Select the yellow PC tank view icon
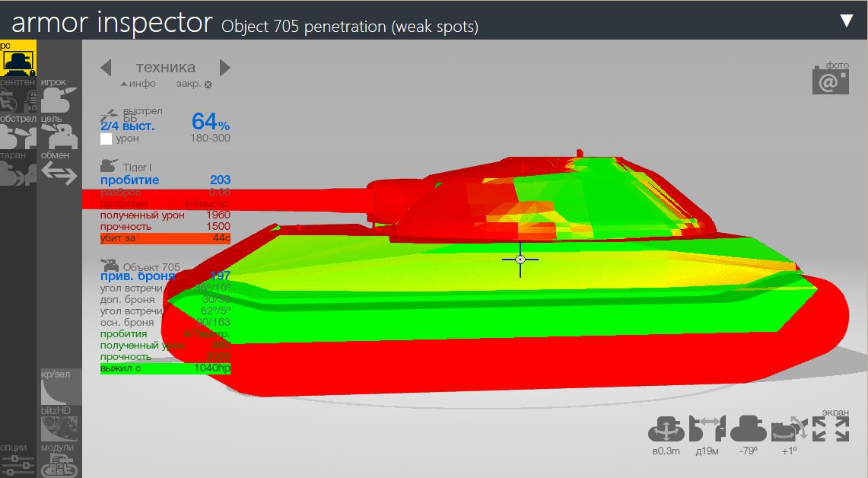This screenshot has width=868, height=478. (17, 58)
